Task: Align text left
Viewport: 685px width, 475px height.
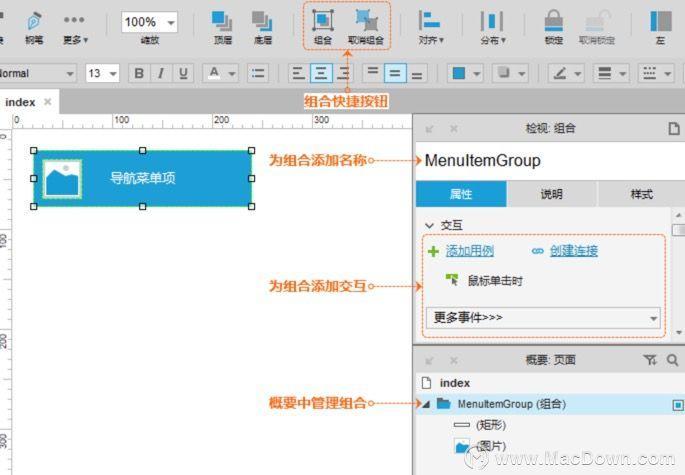Action: (x=299, y=73)
